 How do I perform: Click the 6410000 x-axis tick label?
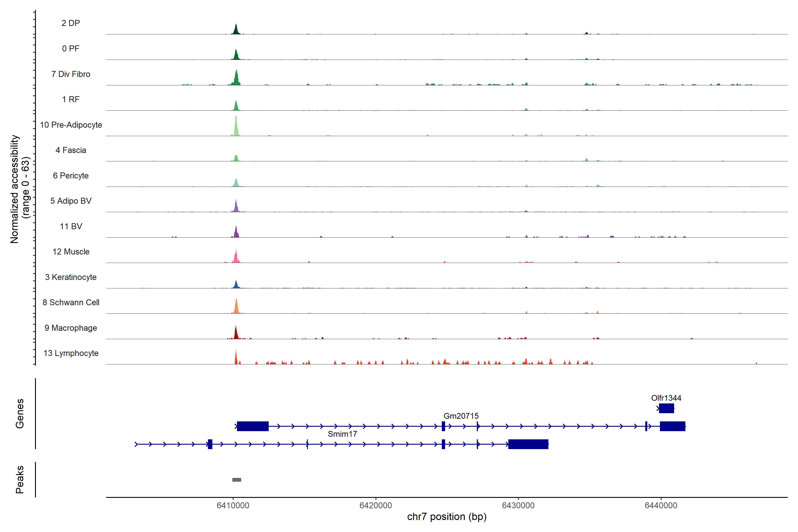pyautogui.click(x=233, y=505)
